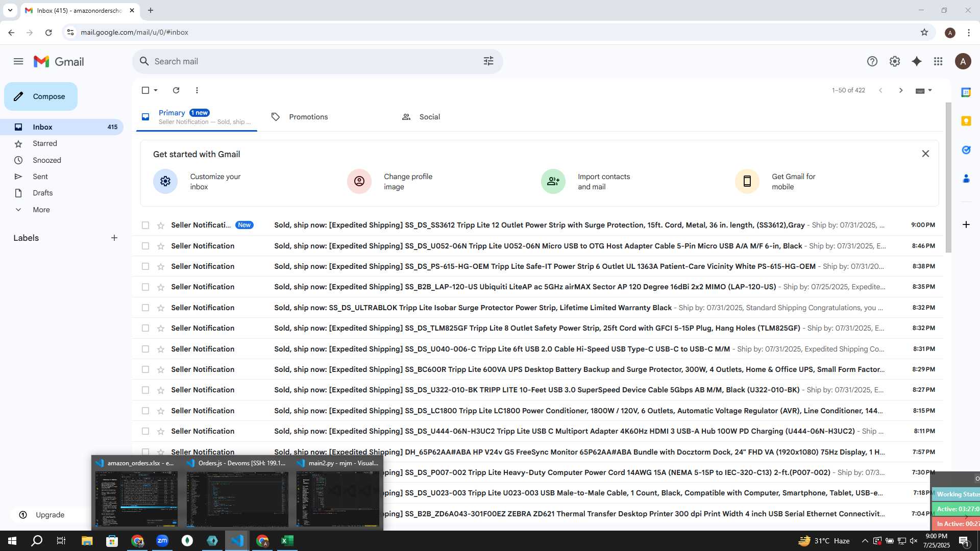Open the Inbox folder
980x551 pixels.
click(x=61, y=127)
